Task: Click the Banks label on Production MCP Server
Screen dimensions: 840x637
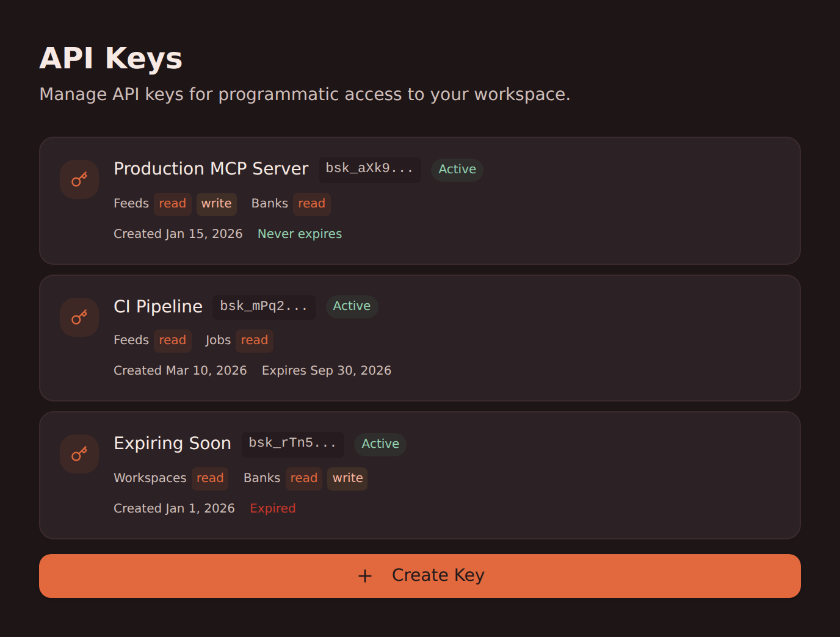Action: coord(270,204)
